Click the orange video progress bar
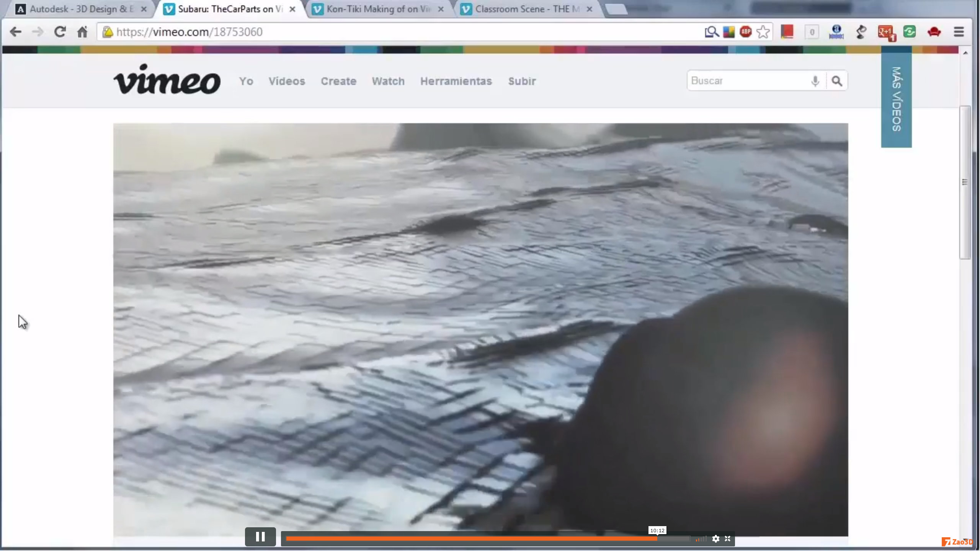The width and height of the screenshot is (980, 551). coord(488,539)
